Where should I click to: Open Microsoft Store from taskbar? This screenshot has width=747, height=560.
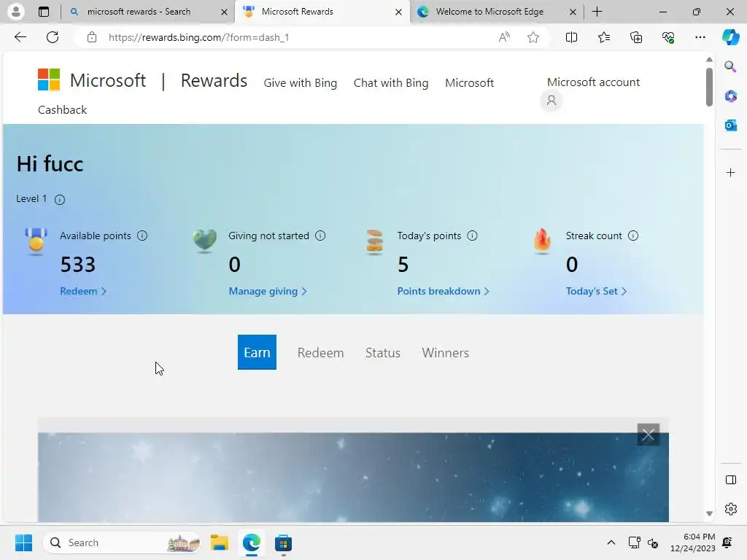(283, 542)
